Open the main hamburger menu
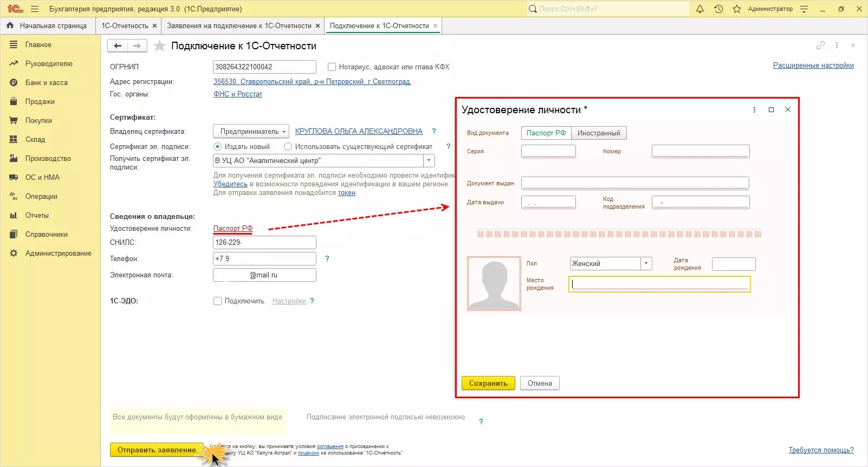 pyautogui.click(x=35, y=9)
